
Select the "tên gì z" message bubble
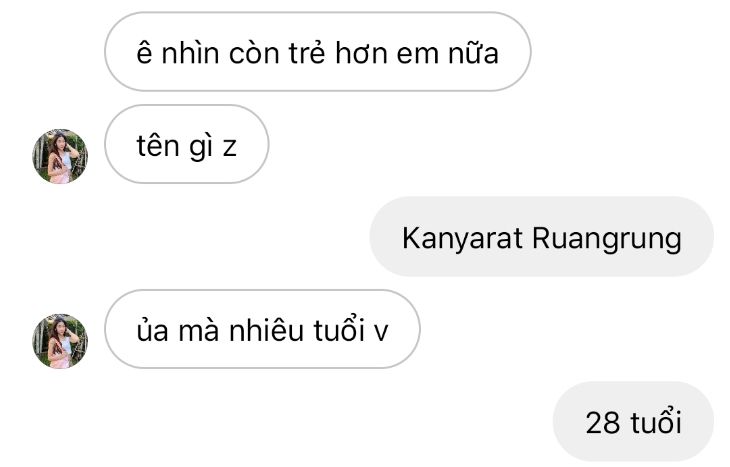click(x=187, y=144)
